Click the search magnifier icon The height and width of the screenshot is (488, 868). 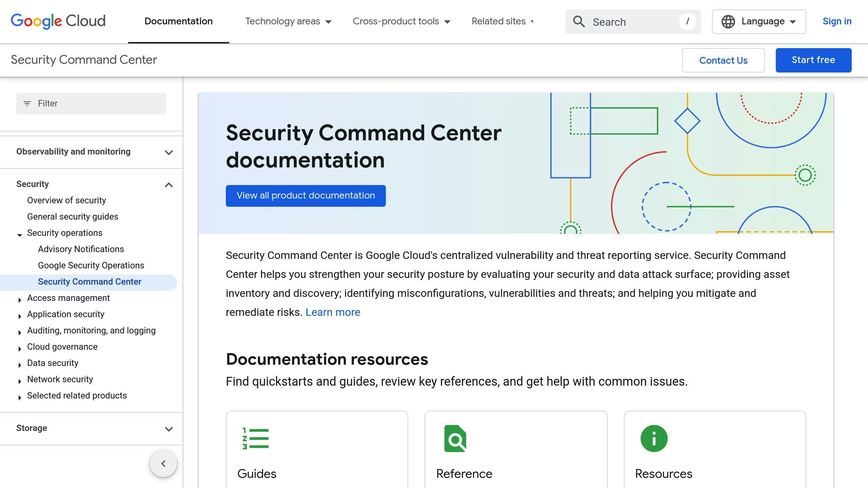point(579,22)
